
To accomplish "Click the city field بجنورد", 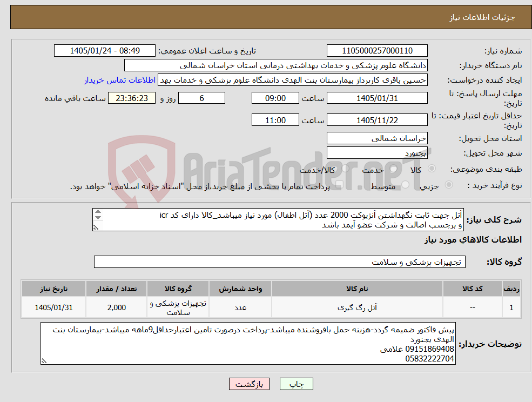I will click(377, 153).
